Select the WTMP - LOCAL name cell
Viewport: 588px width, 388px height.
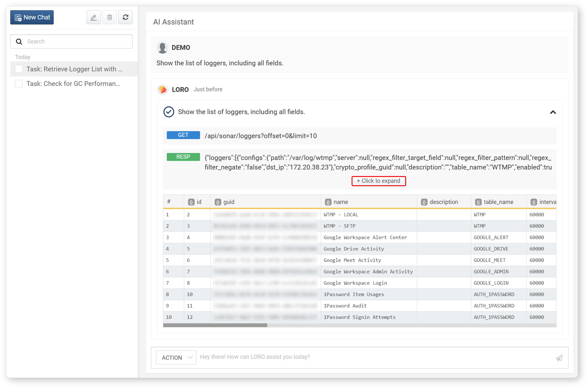(369, 215)
